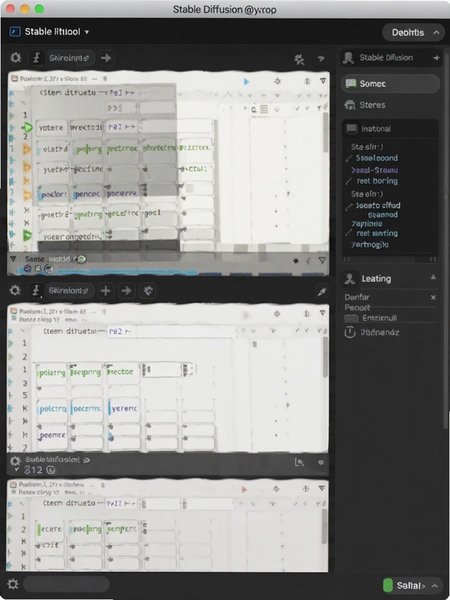Click the blue play icon in top pane
This screenshot has height=600, width=450.
pos(246,82)
